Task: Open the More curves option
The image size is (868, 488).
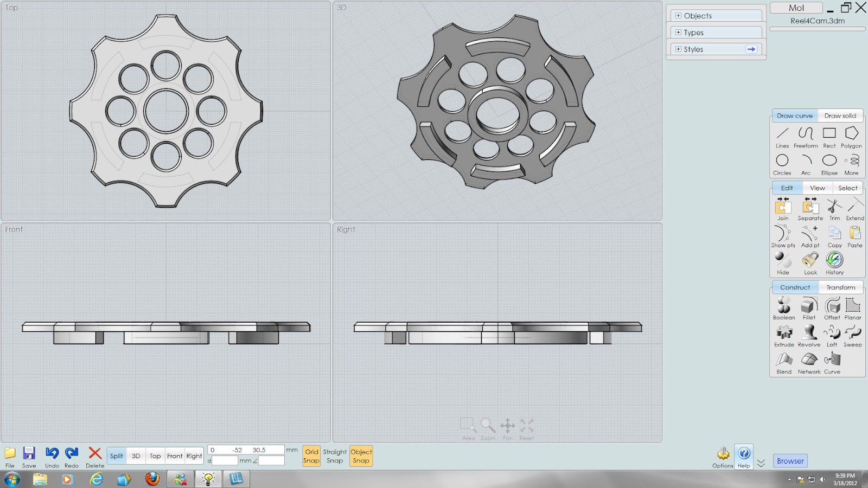Action: [852, 164]
